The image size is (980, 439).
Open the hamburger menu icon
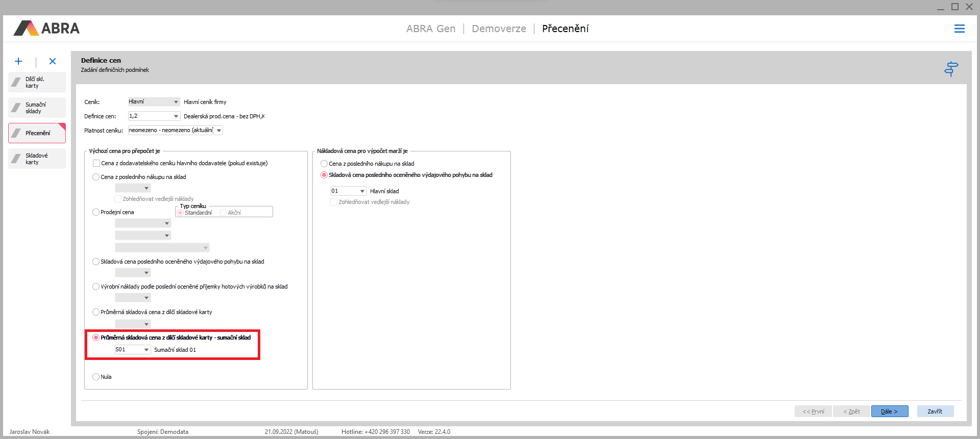pyautogui.click(x=959, y=29)
